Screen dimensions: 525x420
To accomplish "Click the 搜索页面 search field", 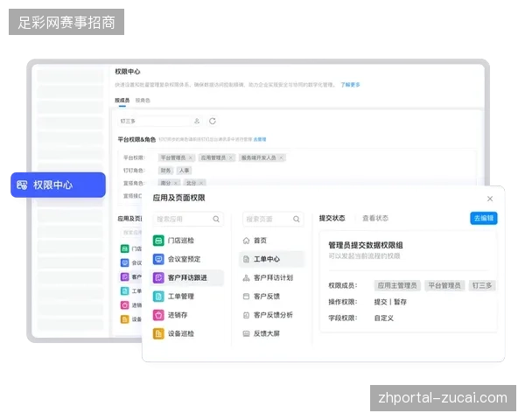I will 273,219.
